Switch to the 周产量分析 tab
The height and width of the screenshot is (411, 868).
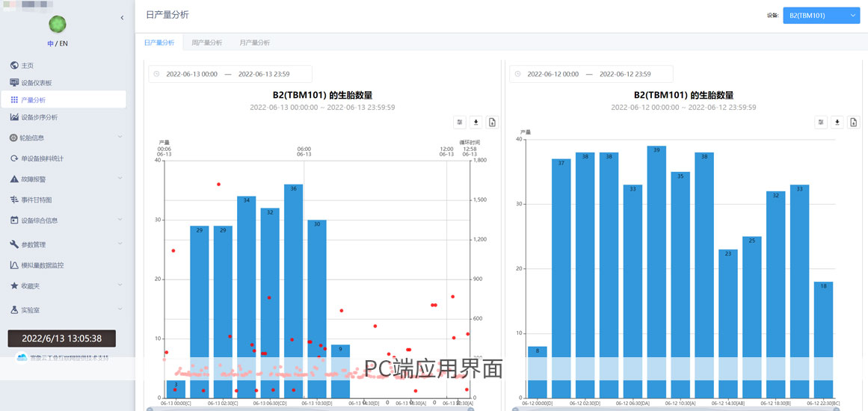tap(206, 43)
